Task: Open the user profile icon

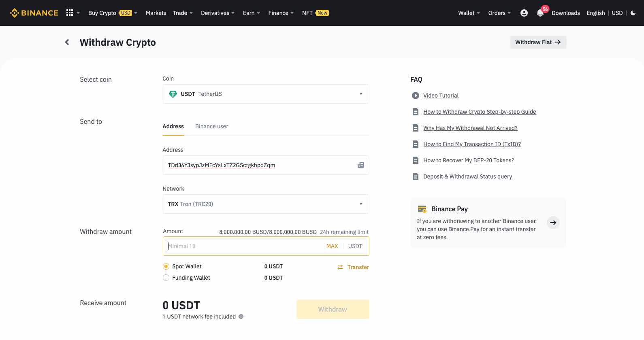Action: point(524,13)
